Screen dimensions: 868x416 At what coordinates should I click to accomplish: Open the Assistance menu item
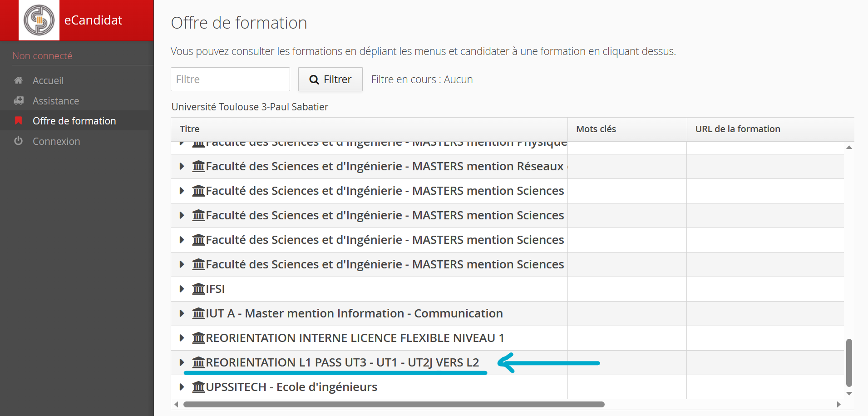pos(56,101)
